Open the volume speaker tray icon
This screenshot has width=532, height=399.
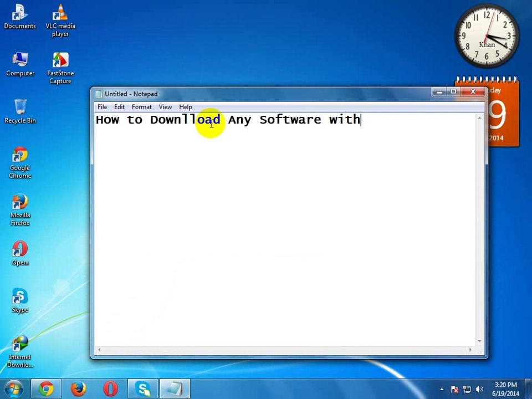point(479,389)
